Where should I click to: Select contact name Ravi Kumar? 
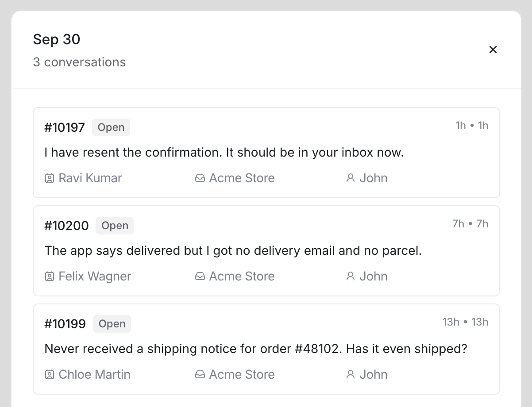(x=90, y=178)
